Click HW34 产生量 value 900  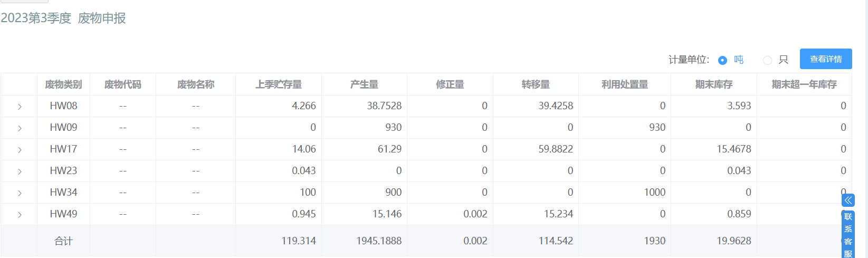point(393,193)
